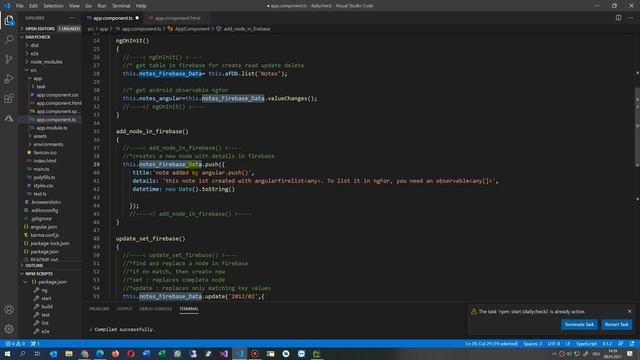640x360 pixels.
Task: Run the npm 'e2e' script
Action: coord(45,331)
